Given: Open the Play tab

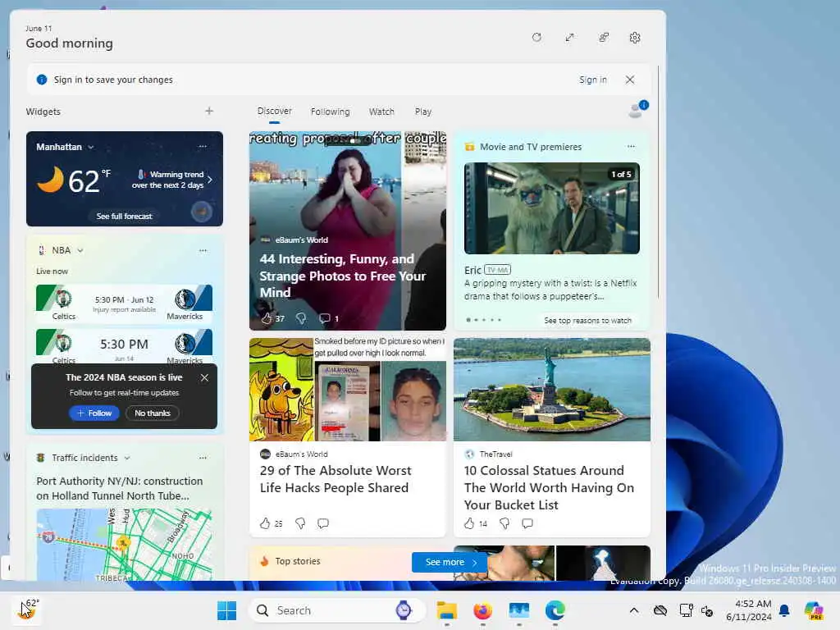Looking at the screenshot, I should 422,112.
